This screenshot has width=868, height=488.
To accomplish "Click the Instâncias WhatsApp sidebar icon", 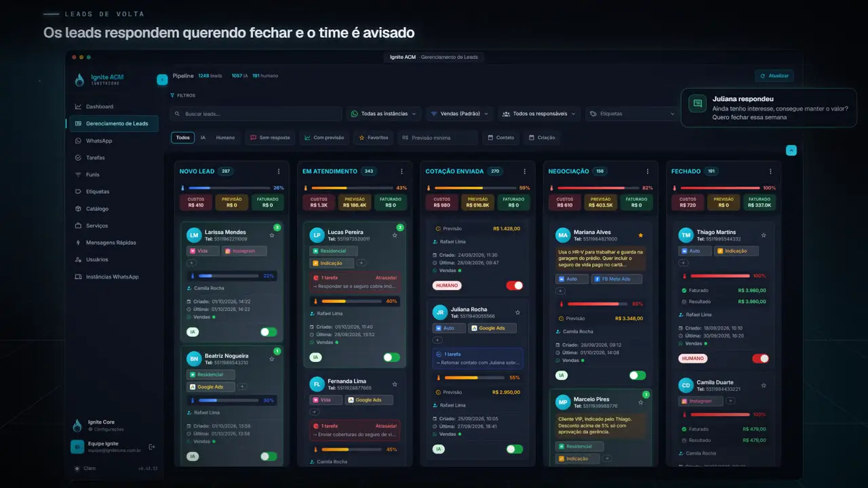I will [x=78, y=277].
